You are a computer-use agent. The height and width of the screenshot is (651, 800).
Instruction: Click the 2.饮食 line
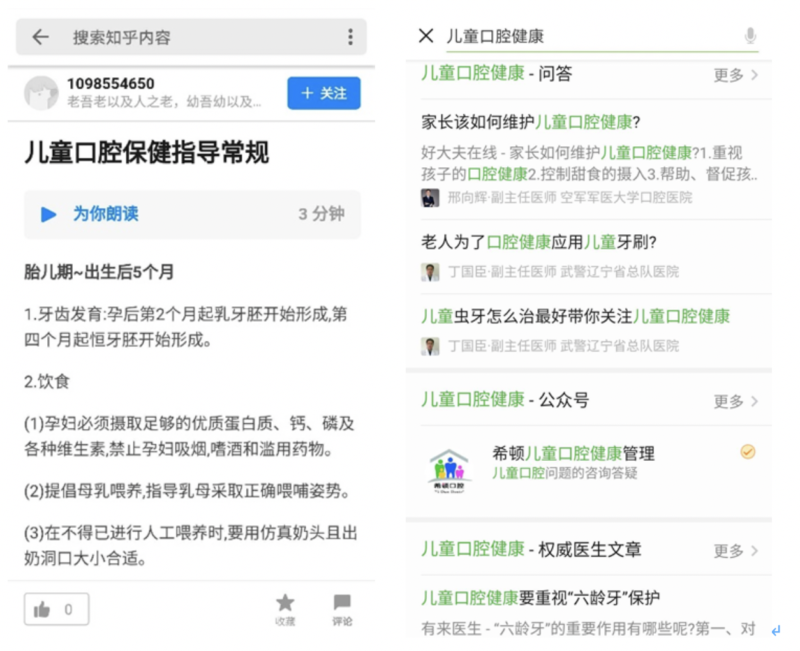(46, 382)
